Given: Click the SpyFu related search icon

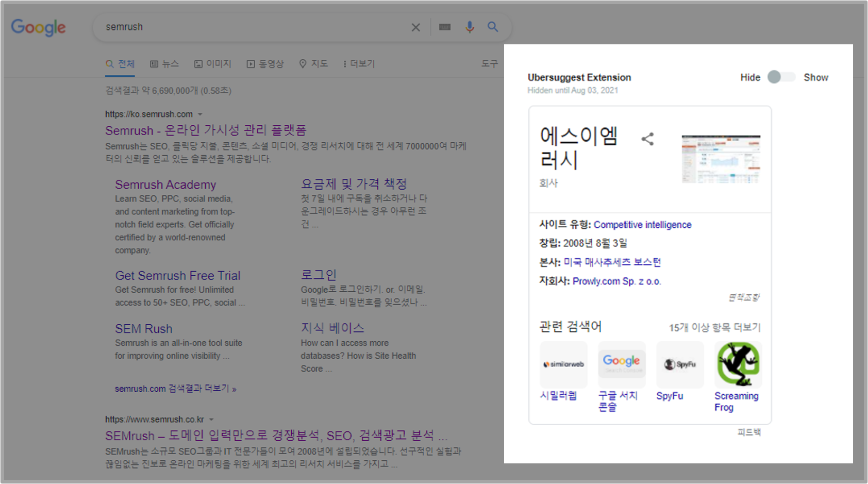Looking at the screenshot, I should pos(679,364).
